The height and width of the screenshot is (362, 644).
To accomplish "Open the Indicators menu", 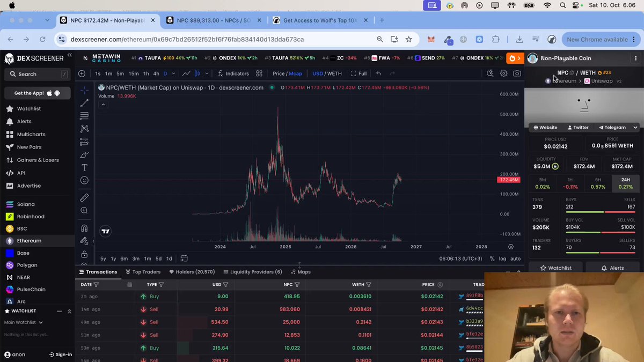I will point(233,73).
